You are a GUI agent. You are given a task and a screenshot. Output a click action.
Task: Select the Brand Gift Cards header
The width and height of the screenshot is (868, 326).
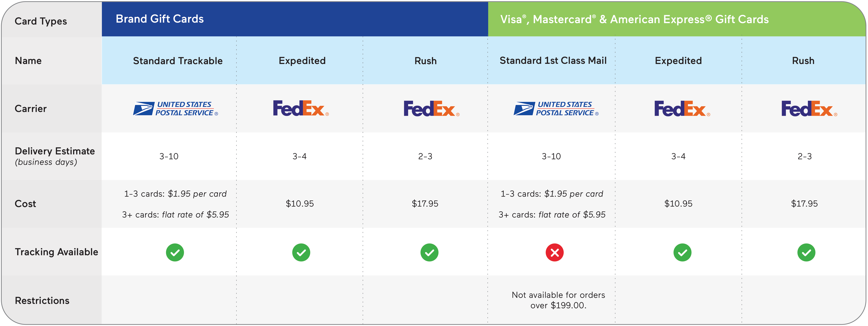click(x=160, y=19)
